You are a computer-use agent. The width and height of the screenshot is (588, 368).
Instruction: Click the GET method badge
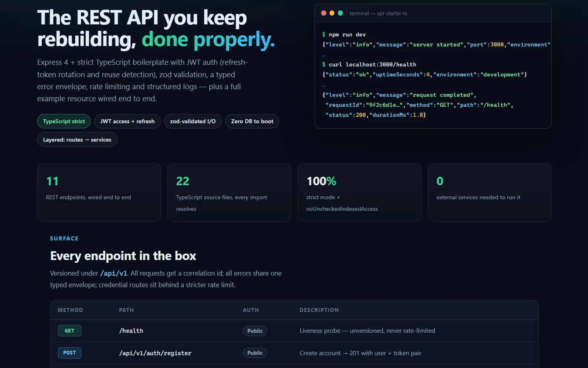[x=70, y=331]
